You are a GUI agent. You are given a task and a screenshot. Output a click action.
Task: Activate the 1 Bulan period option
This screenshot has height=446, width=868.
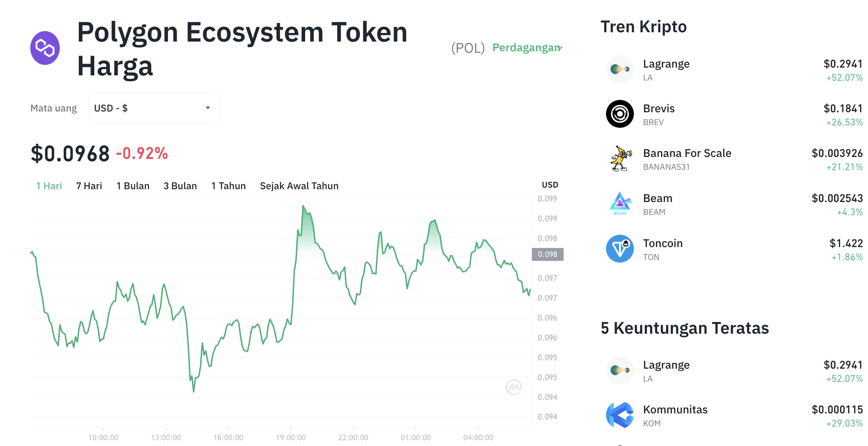point(133,186)
